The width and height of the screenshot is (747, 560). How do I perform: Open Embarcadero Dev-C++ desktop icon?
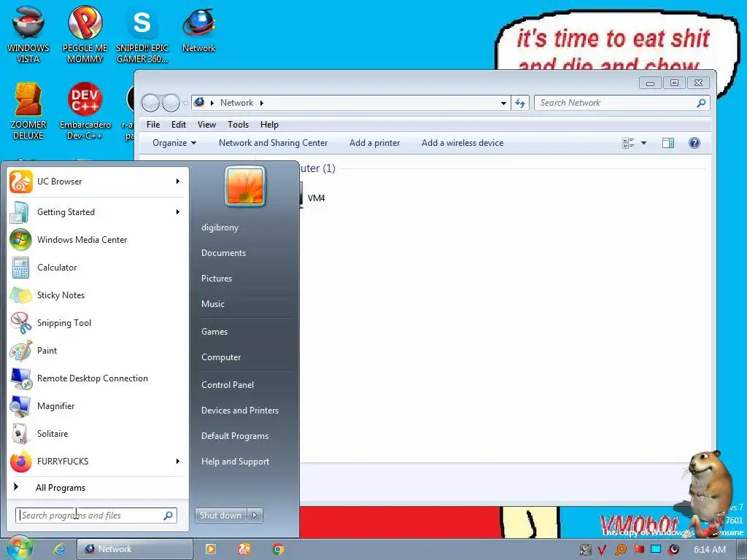[x=85, y=112]
